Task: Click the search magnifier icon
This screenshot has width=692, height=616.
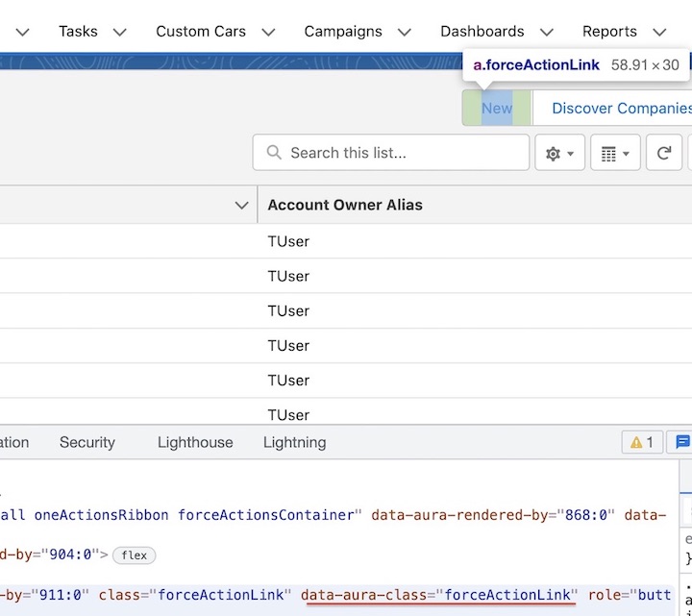Action: [x=275, y=153]
